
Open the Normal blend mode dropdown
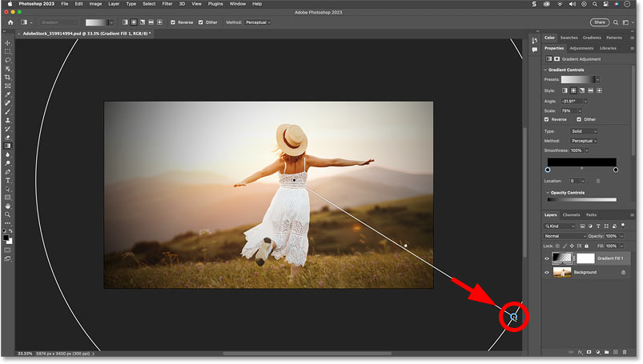pyautogui.click(x=564, y=236)
